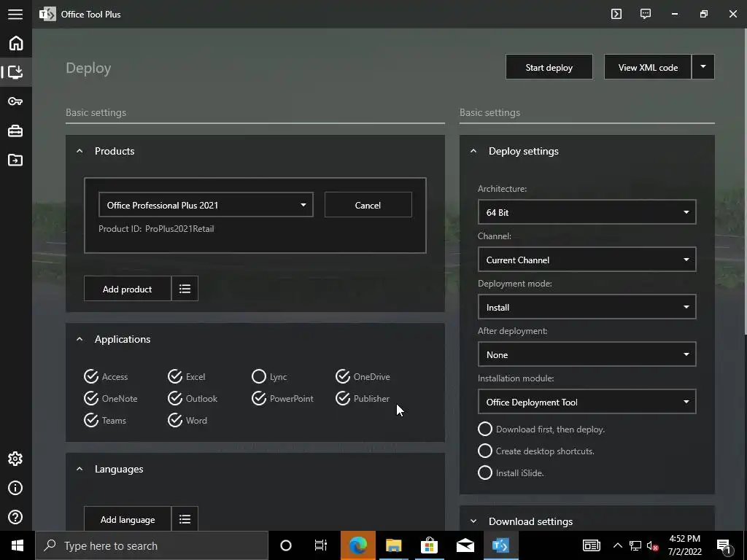Open the feedback chat icon in title bar
Viewport: 747px width, 560px height.
click(646, 14)
